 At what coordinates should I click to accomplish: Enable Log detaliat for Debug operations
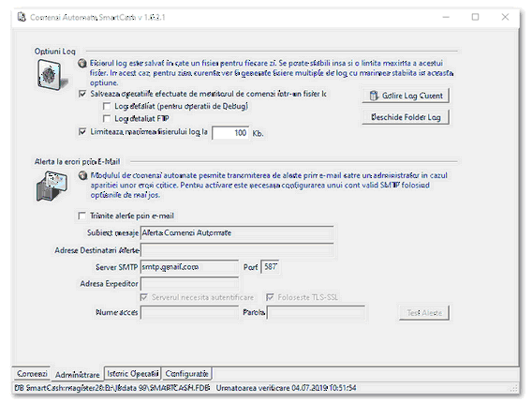(107, 106)
